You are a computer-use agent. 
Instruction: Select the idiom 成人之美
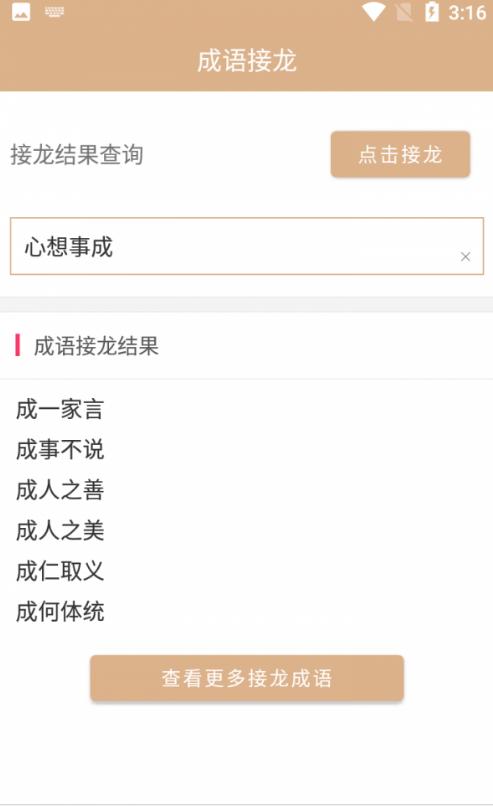60,531
